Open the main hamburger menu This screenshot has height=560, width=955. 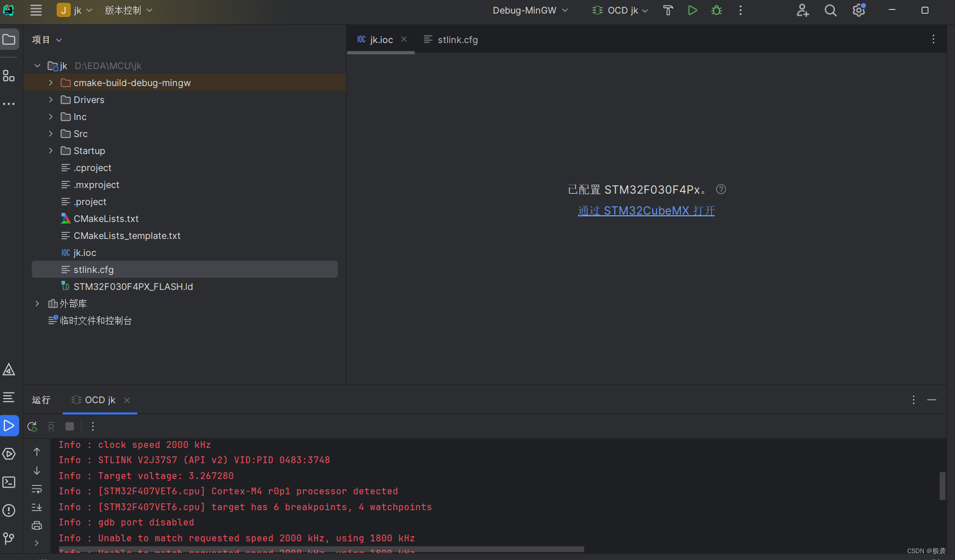36,10
